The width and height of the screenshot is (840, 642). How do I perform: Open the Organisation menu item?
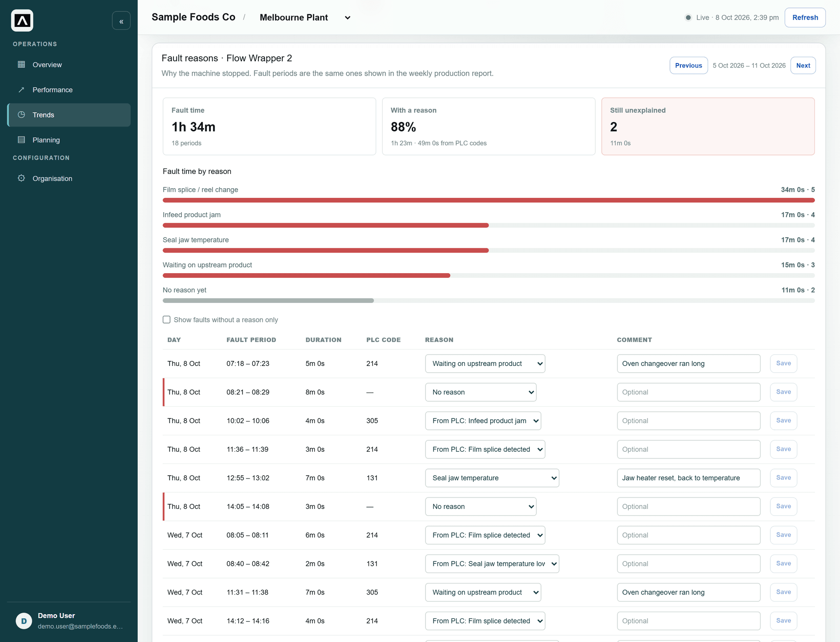coord(69,179)
